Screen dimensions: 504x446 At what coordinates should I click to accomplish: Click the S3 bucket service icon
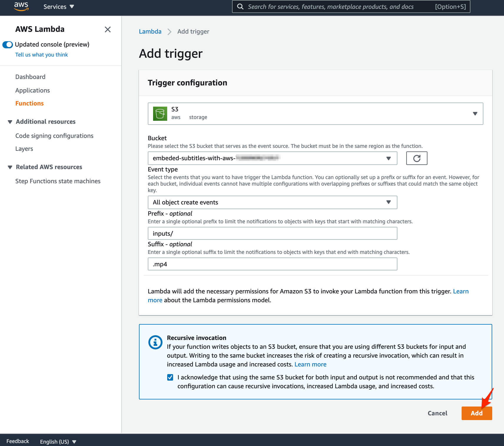160,114
